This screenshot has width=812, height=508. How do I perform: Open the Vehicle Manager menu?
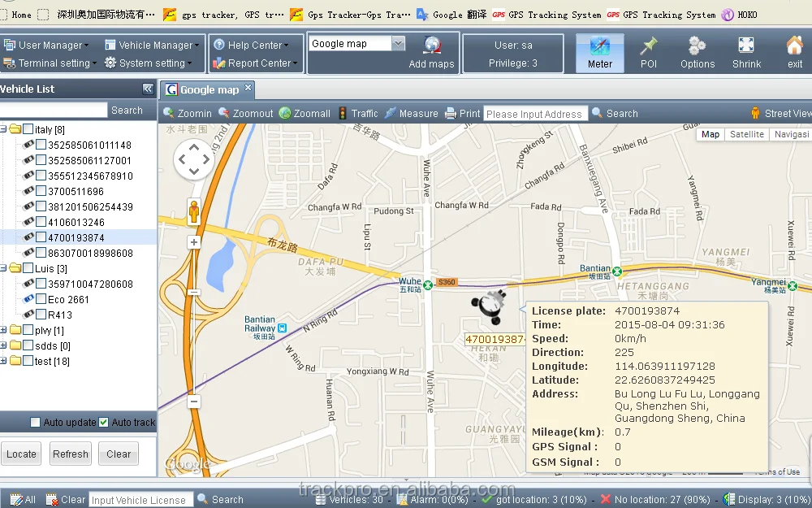click(x=150, y=45)
